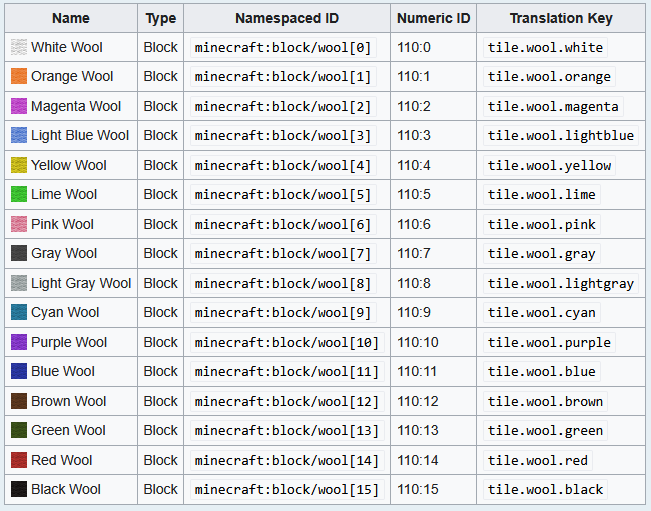
Task: Click the Translation Key column header
Action: (x=561, y=18)
